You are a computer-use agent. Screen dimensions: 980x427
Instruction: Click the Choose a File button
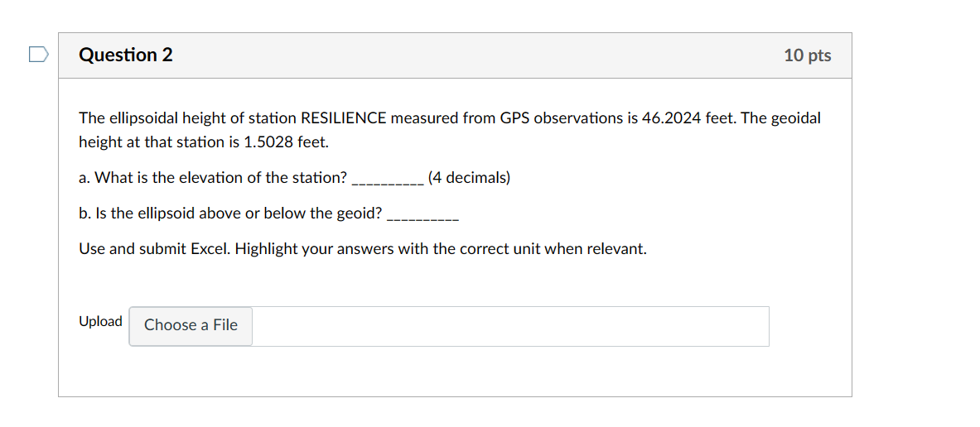[x=191, y=325]
